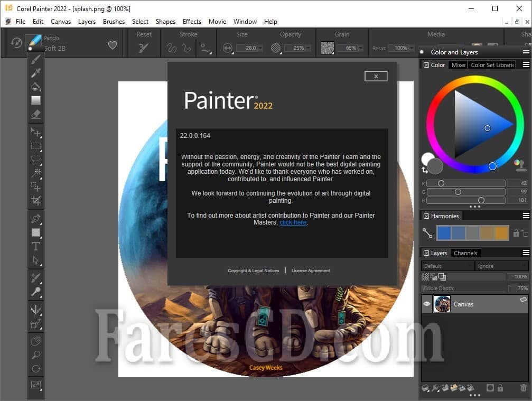Toggle preserve transparency checker icon
This screenshot has height=401, width=532.
(x=425, y=277)
